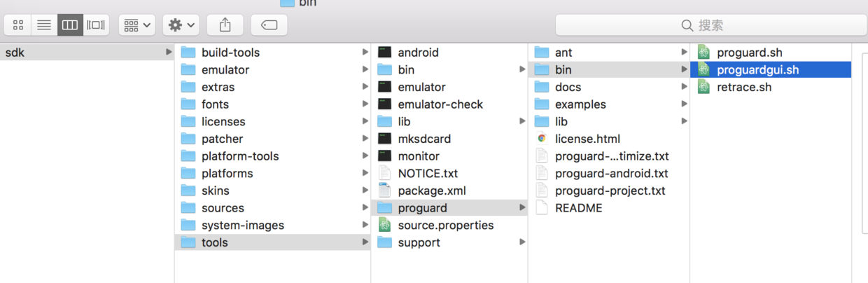This screenshot has height=283, width=868.
Task: Click the bin folder name in proguard column
Action: click(x=563, y=70)
